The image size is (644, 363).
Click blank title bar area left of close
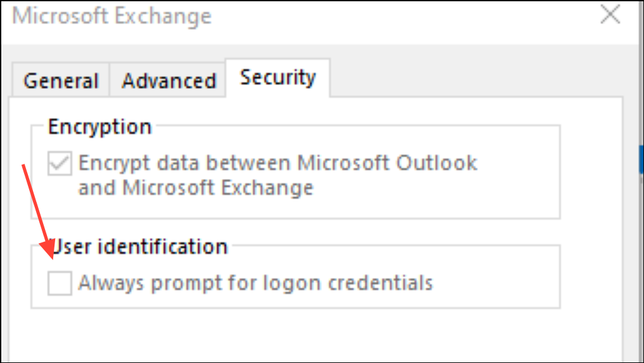coord(412,16)
